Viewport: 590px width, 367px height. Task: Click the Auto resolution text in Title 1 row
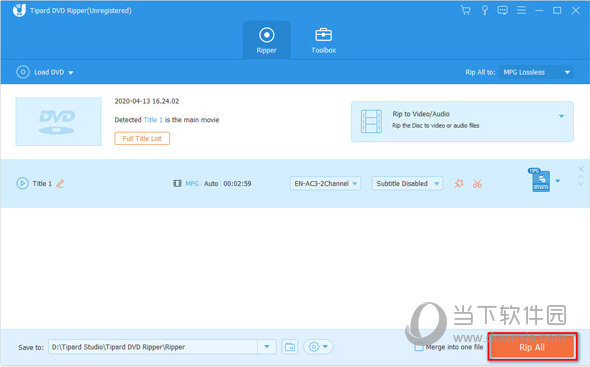click(x=211, y=183)
